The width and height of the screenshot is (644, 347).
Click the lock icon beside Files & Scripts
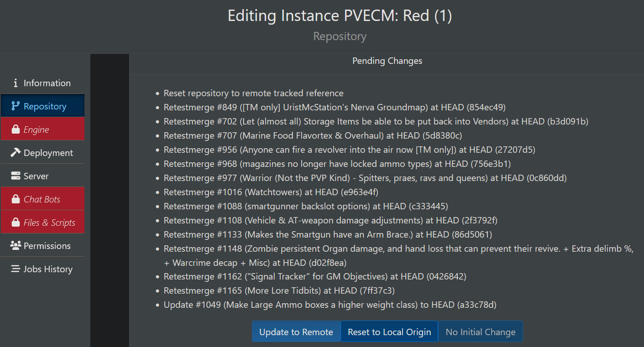16,223
